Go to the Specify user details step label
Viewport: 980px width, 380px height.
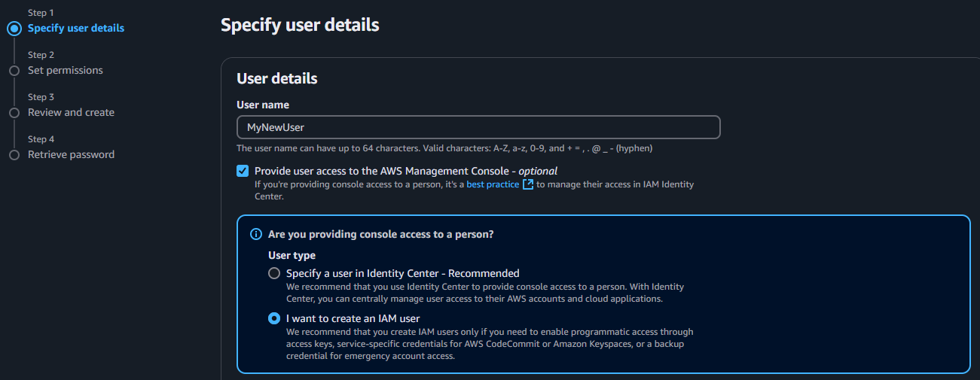(76, 29)
